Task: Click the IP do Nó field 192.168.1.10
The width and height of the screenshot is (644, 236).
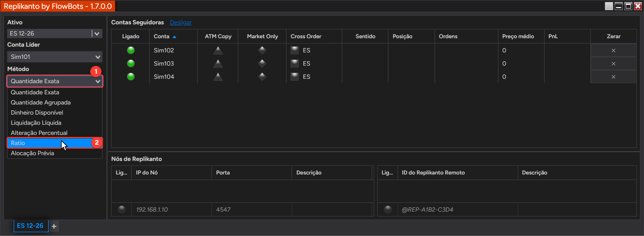Action: pyautogui.click(x=172, y=210)
